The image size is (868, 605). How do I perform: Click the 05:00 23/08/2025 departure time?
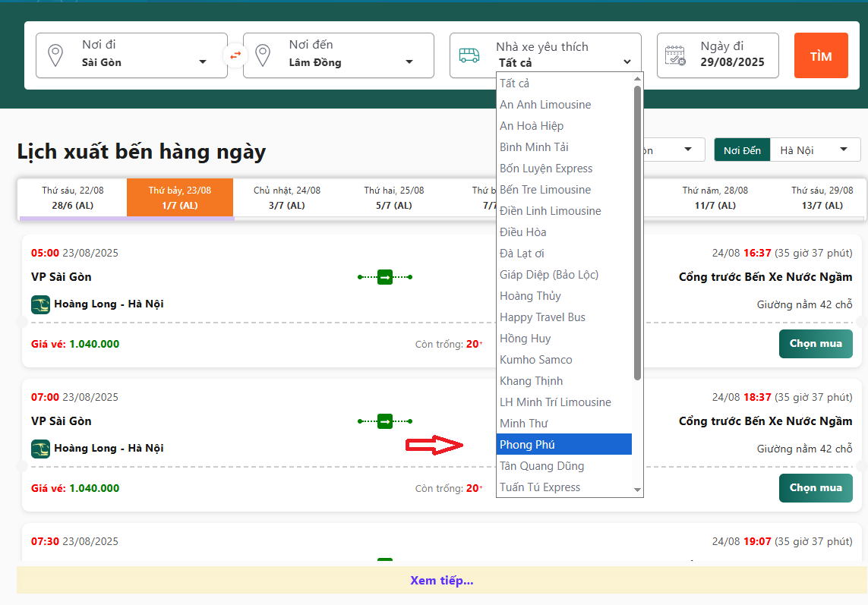point(74,253)
